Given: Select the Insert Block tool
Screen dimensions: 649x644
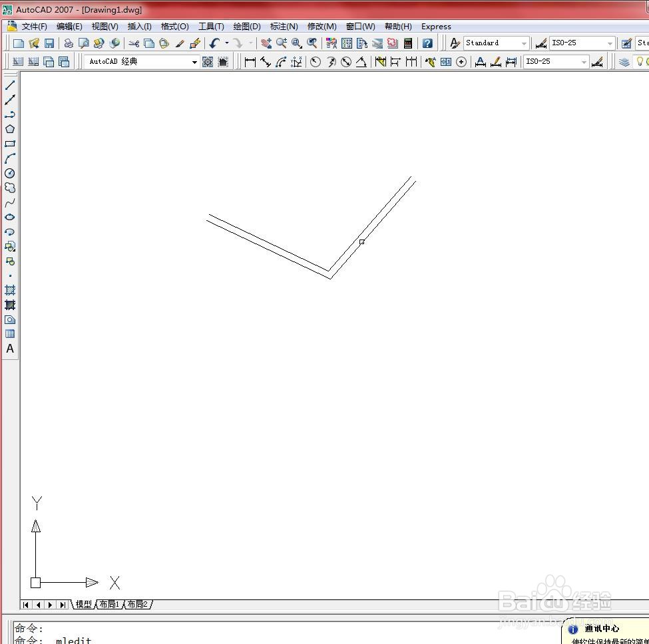Looking at the screenshot, I should pos(10,247).
